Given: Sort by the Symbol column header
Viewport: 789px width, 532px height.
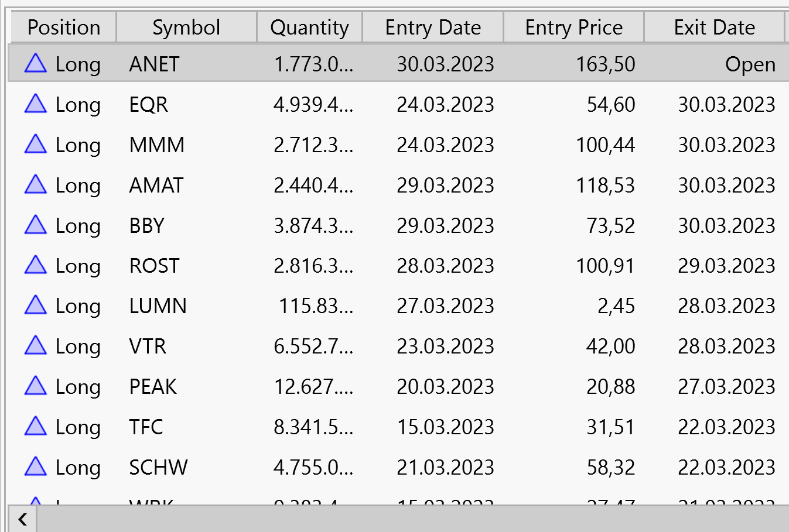Looking at the screenshot, I should click(x=186, y=28).
